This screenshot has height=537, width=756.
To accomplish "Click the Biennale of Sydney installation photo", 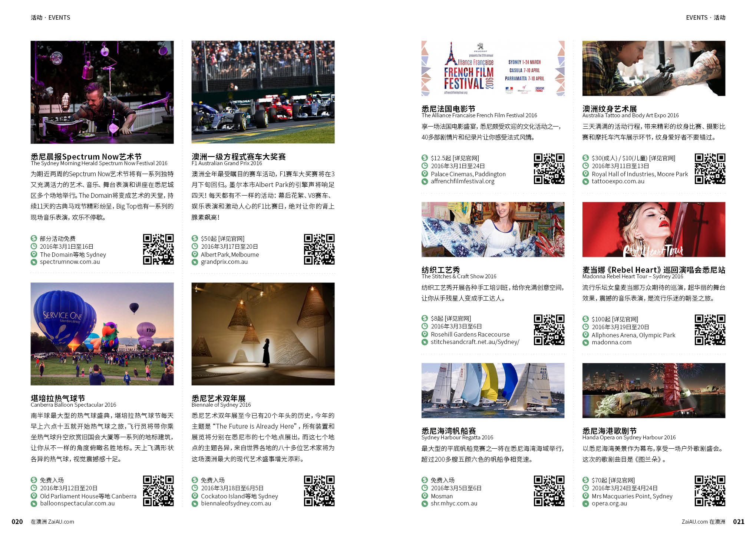I will [263, 334].
